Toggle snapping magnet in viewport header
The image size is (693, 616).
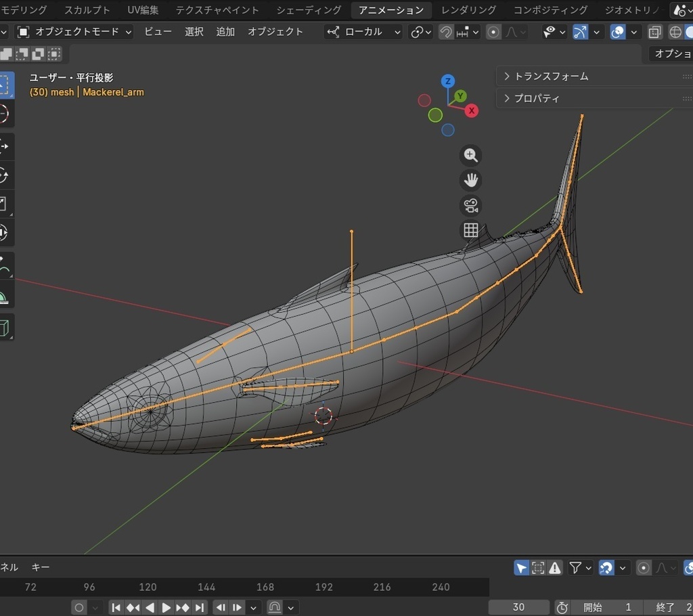point(446,32)
